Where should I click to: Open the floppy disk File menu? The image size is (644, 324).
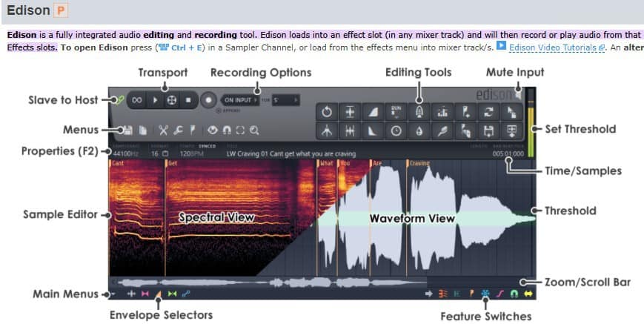pyautogui.click(x=127, y=130)
